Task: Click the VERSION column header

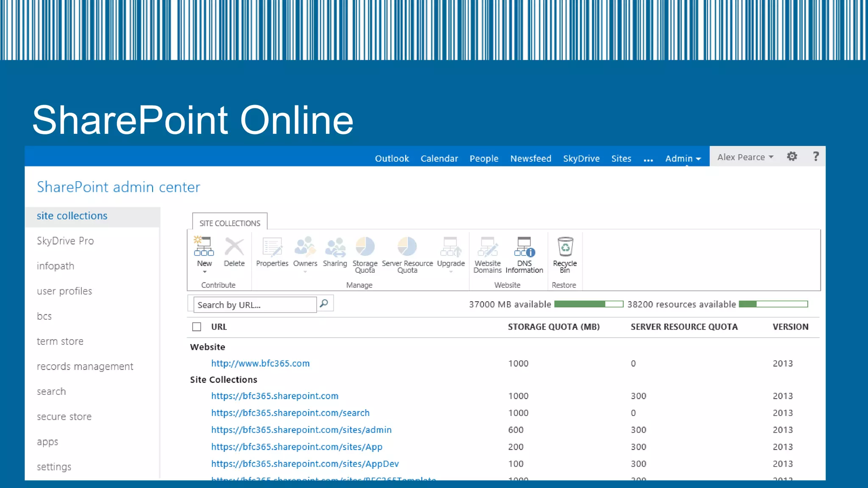Action: point(790,327)
